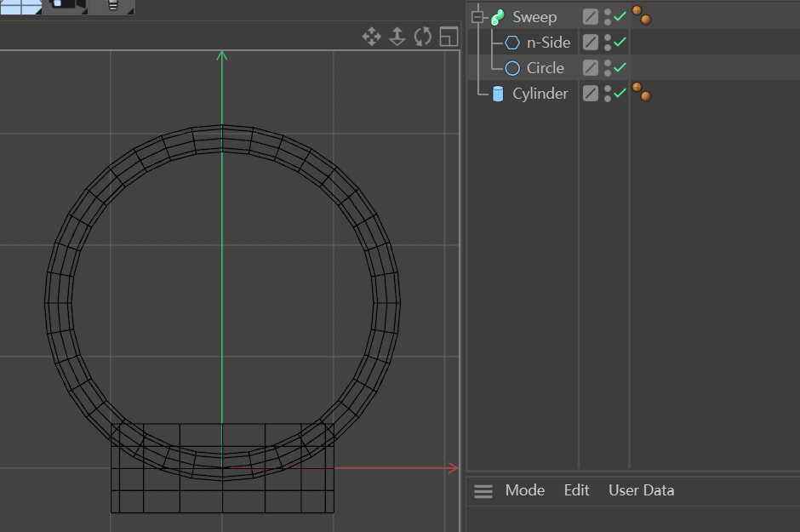Click the camera tool icon in top toolbar
The height and width of the screenshot is (532, 800).
coord(67,5)
